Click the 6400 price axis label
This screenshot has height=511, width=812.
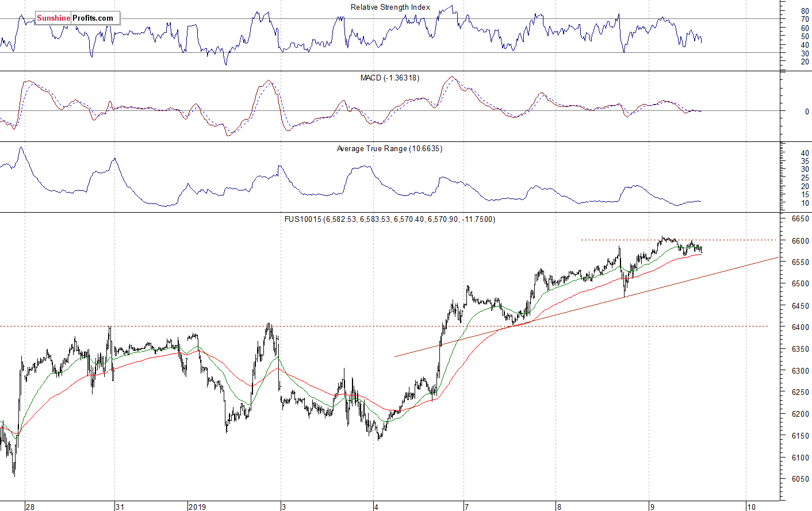click(x=800, y=327)
